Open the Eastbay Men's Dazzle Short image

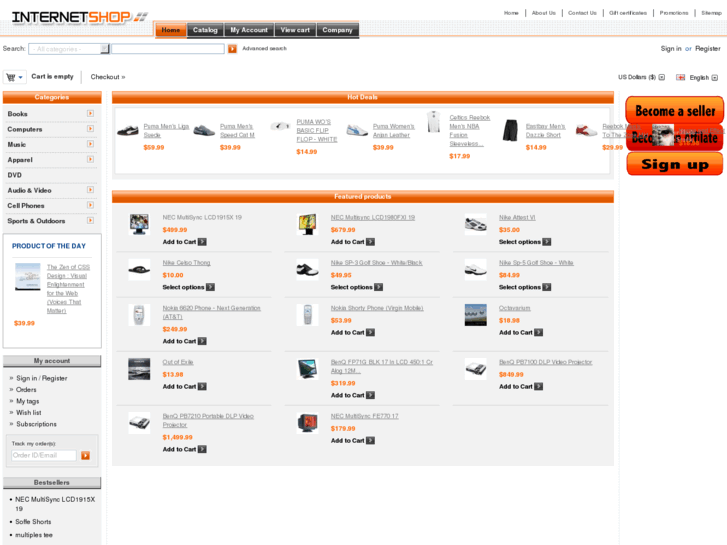(510, 130)
